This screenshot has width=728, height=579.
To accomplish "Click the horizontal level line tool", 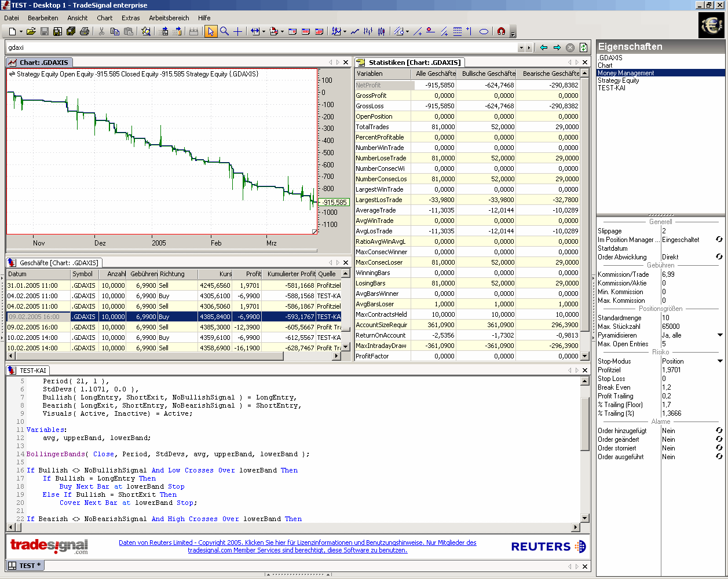I will tap(430, 31).
